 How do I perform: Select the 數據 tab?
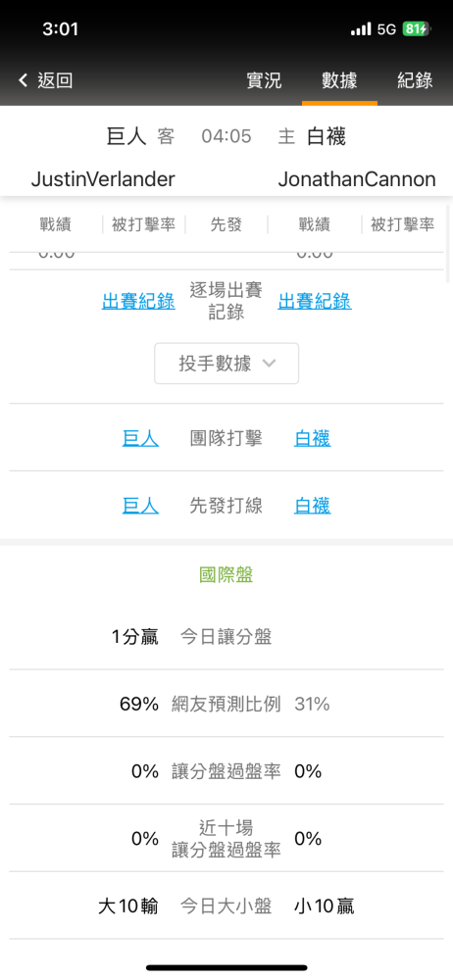[x=339, y=80]
